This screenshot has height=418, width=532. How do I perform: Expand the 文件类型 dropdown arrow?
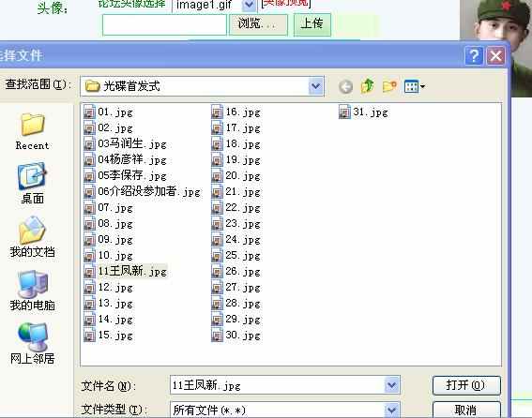point(391,411)
